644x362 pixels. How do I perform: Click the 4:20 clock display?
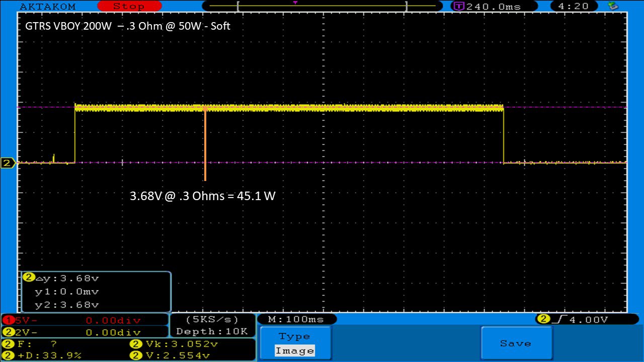click(x=574, y=7)
